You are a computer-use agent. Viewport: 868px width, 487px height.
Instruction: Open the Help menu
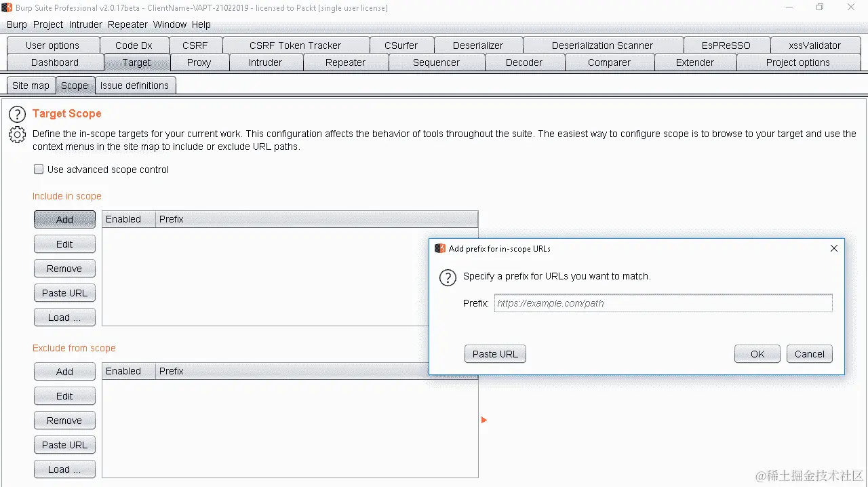click(x=201, y=24)
